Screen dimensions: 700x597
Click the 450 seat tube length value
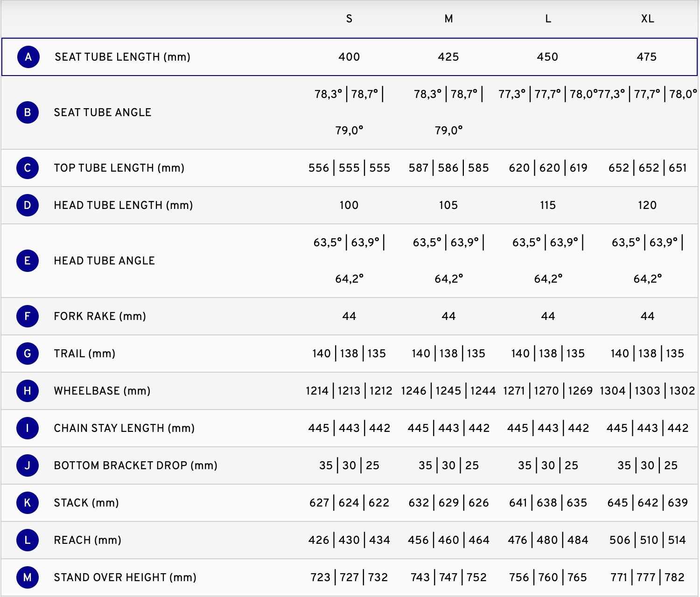click(547, 57)
